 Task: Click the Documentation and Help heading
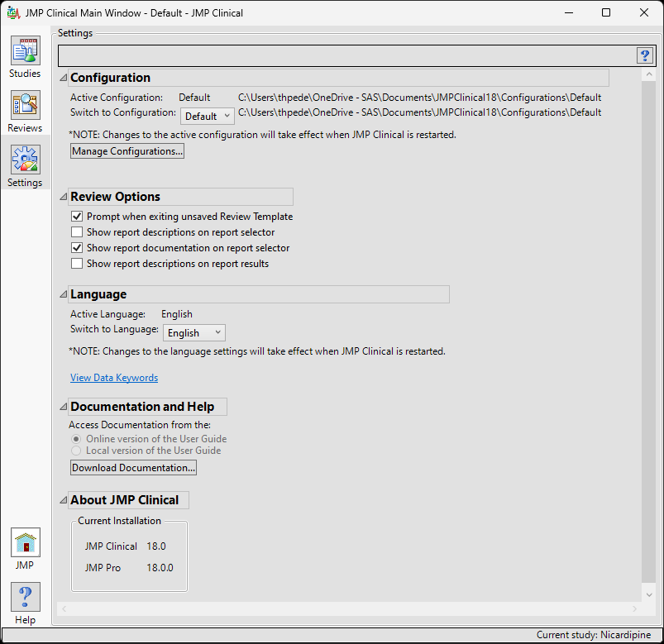tap(142, 407)
